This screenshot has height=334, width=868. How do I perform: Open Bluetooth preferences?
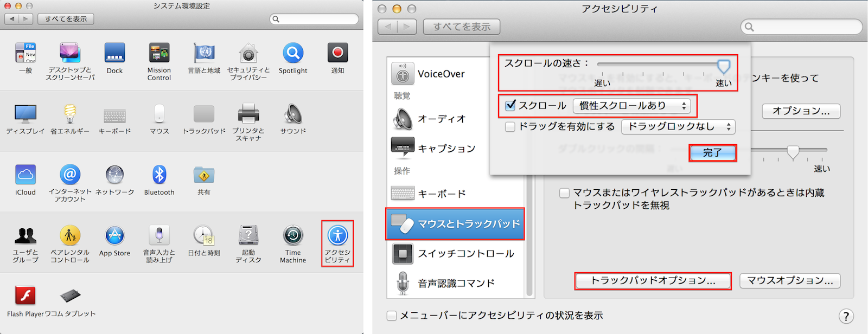[159, 175]
